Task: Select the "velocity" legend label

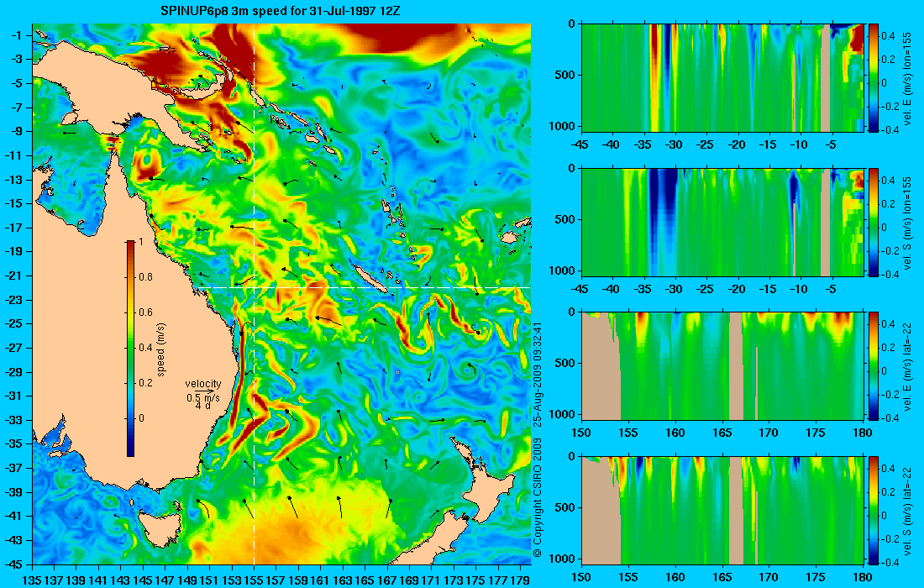Action: click(x=202, y=384)
